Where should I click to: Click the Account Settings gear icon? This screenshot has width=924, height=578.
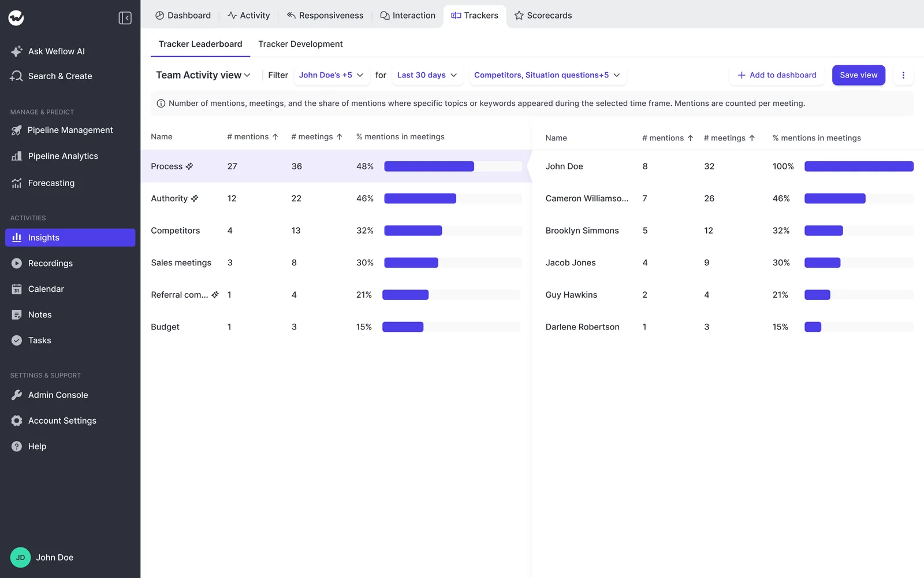pos(17,421)
